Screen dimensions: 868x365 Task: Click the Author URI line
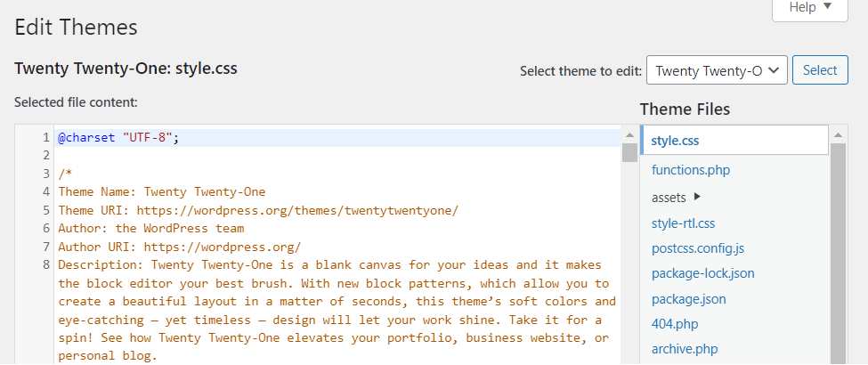tap(180, 247)
